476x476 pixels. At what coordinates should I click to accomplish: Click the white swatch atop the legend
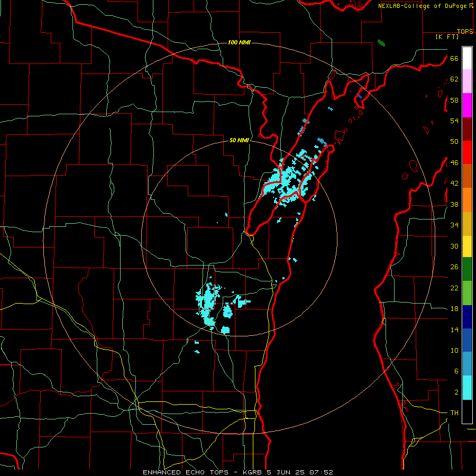pos(467,58)
